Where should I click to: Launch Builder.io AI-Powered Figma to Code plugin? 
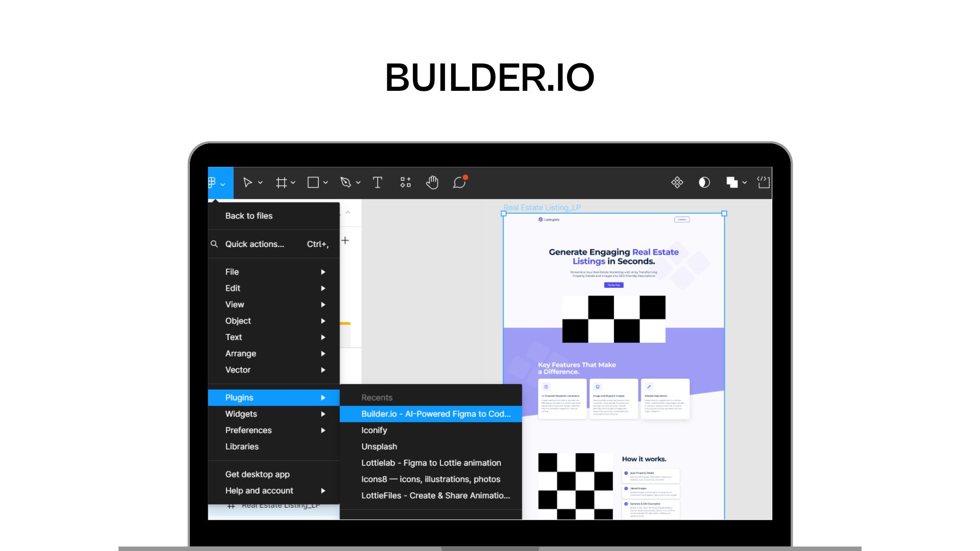[435, 414]
